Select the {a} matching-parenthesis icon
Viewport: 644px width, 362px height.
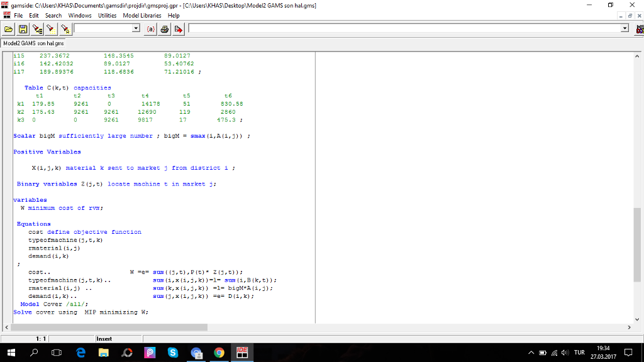coord(150,28)
